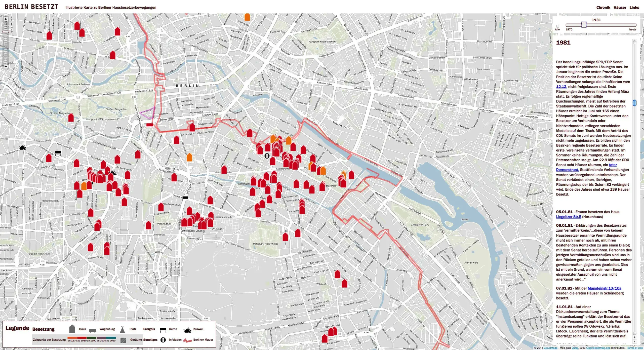Click the year timeline slider handle

pyautogui.click(x=584, y=25)
